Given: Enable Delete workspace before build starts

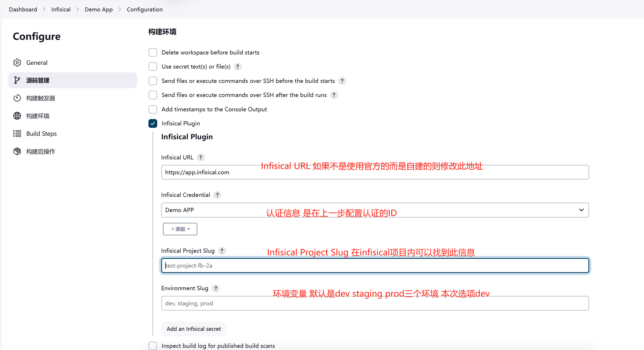Looking at the screenshot, I should coord(153,53).
